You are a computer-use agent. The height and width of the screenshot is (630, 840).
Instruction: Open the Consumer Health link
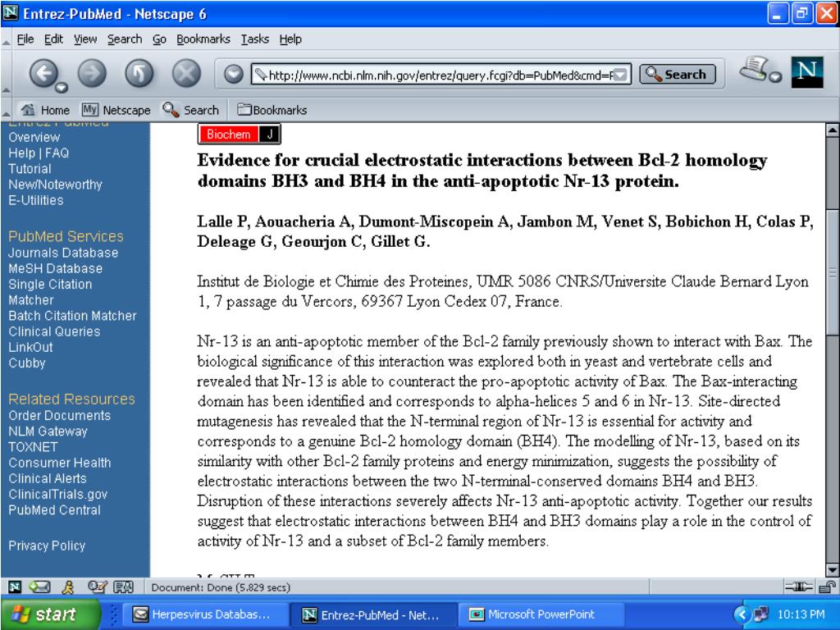[59, 463]
